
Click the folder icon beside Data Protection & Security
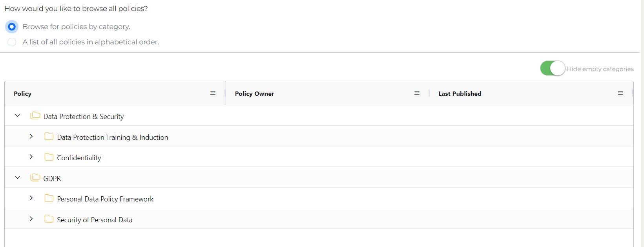pyautogui.click(x=35, y=115)
